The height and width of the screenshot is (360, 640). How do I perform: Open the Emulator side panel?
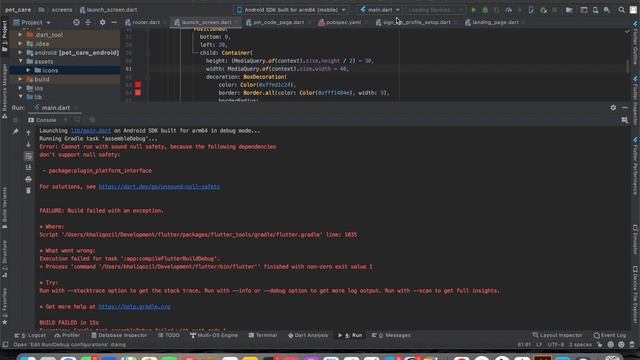pyautogui.click(x=636, y=240)
